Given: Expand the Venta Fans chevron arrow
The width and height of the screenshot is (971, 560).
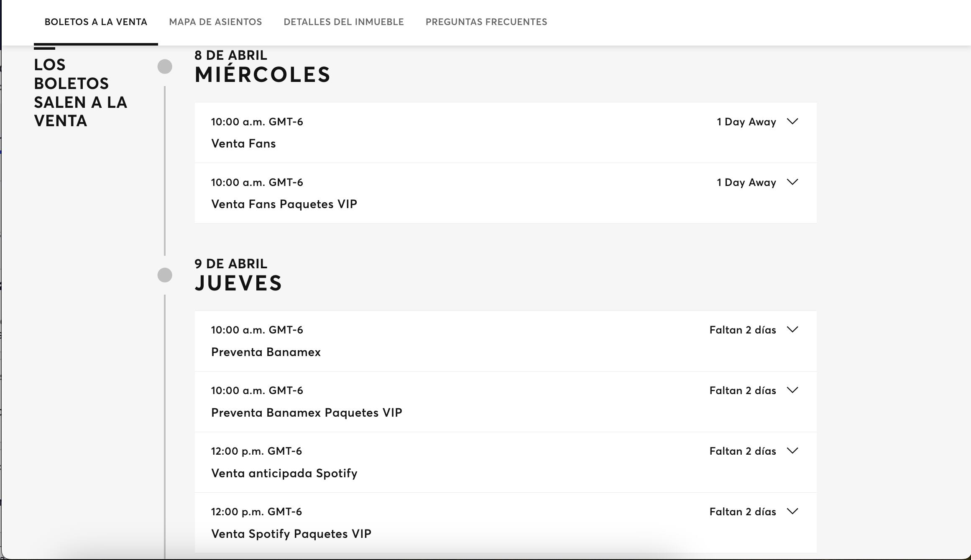Looking at the screenshot, I should [792, 122].
